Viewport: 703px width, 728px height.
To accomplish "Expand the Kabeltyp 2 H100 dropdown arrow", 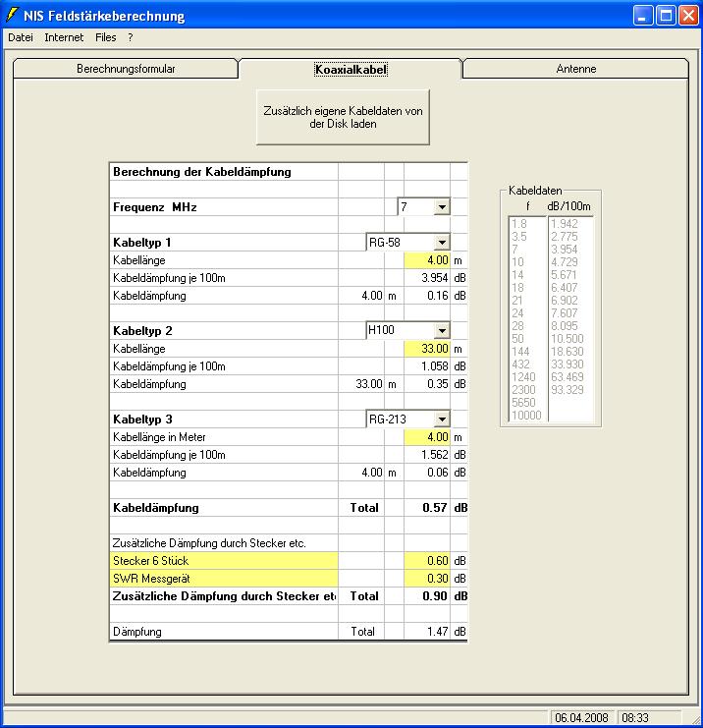I will tap(442, 330).
